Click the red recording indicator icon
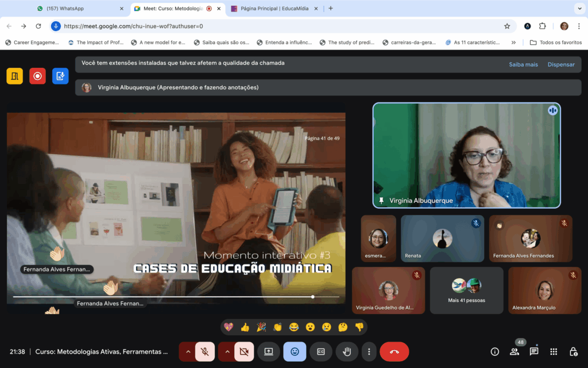588x368 pixels. (x=37, y=76)
